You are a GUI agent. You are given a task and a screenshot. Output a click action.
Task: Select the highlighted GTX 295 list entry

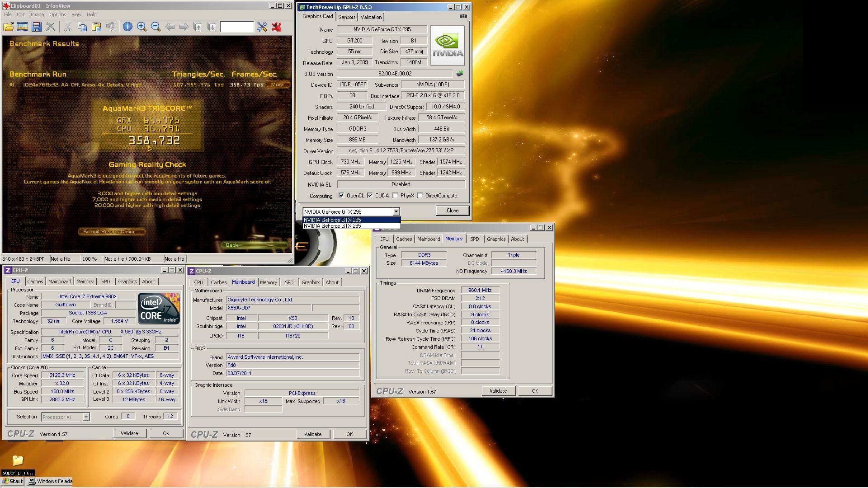(x=351, y=220)
